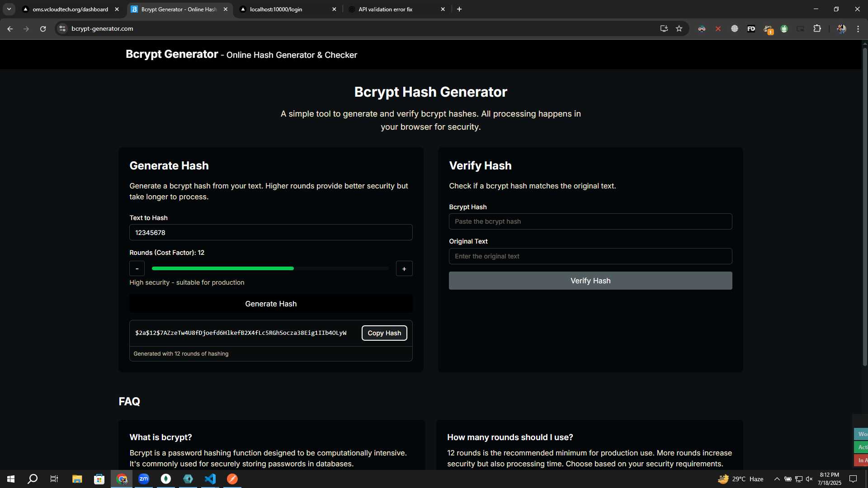Click the Verify Hash button

pyautogui.click(x=590, y=281)
